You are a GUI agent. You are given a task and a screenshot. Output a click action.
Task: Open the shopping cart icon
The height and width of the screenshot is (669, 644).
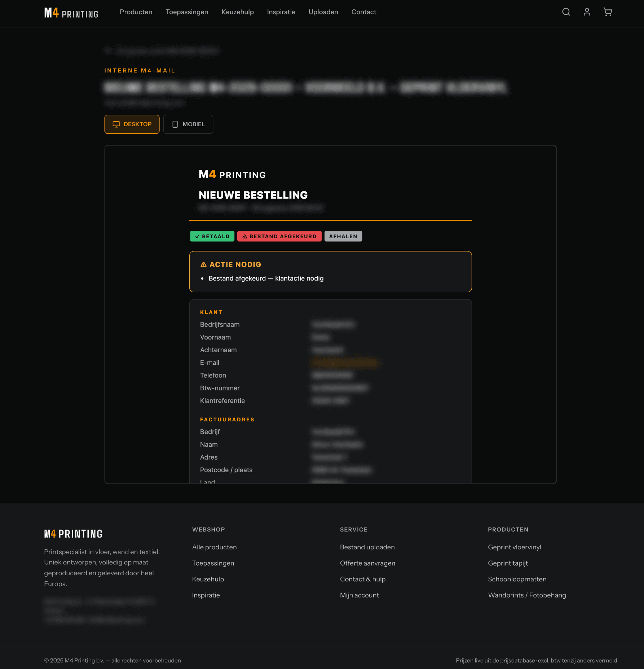click(608, 12)
